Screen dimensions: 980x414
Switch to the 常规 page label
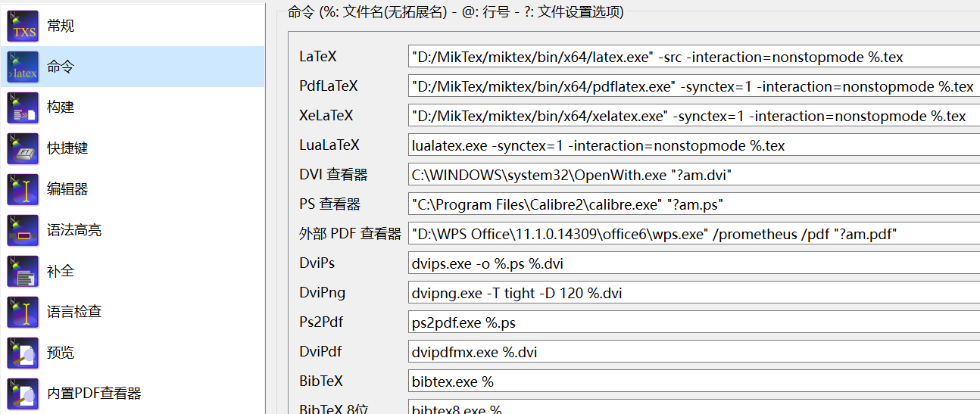point(61,26)
